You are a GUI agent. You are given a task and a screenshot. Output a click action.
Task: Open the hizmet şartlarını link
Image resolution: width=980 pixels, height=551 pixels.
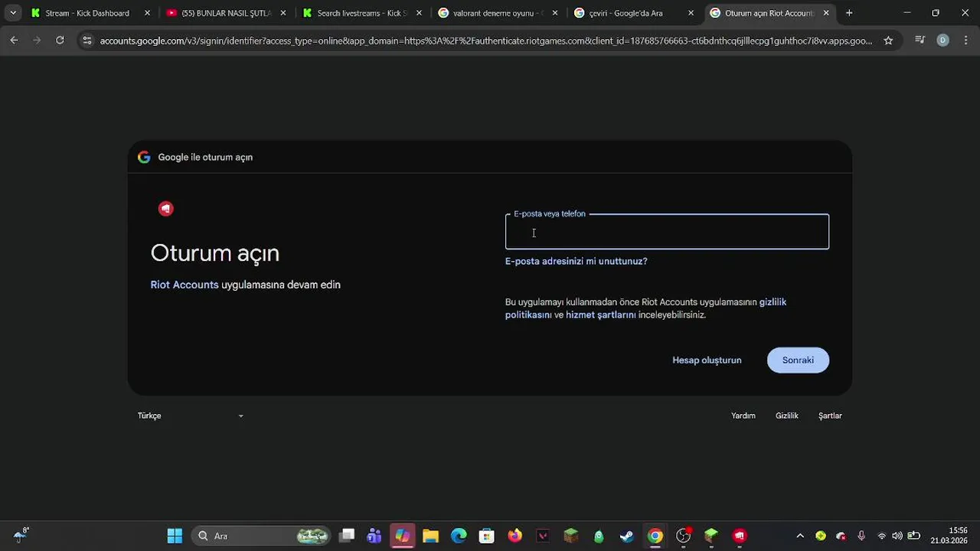coord(600,315)
